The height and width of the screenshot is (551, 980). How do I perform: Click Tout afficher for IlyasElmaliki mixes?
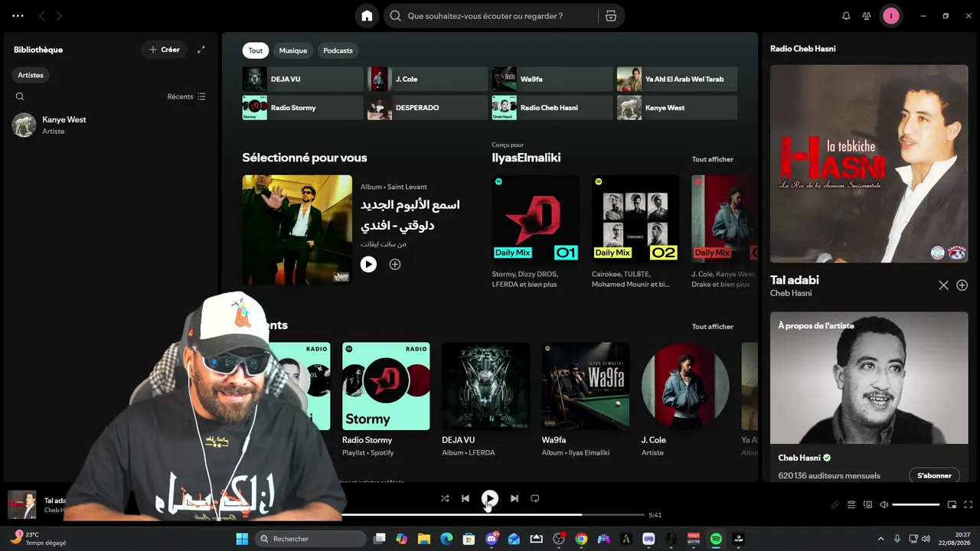(712, 159)
